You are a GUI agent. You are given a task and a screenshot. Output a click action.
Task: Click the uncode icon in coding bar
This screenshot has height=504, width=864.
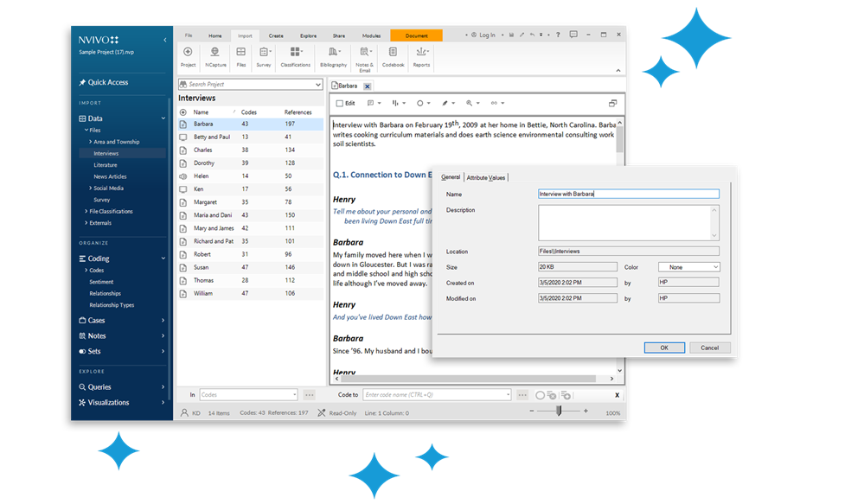click(551, 395)
